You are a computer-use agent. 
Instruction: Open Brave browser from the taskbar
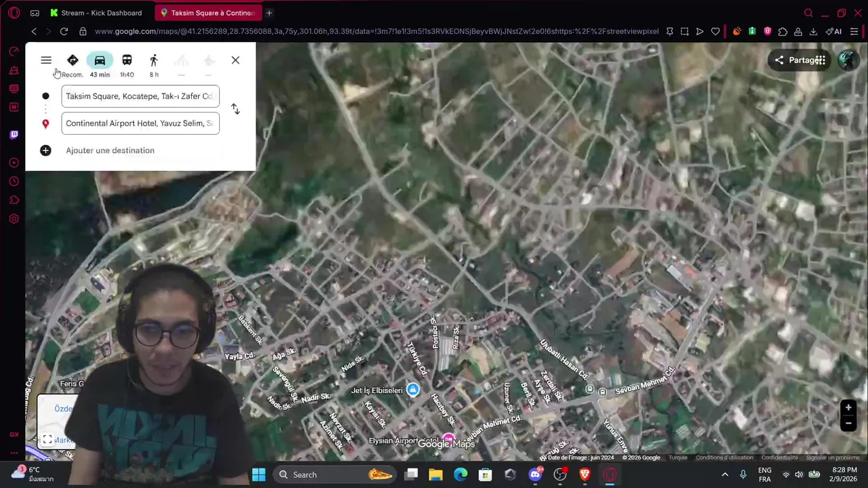(585, 474)
